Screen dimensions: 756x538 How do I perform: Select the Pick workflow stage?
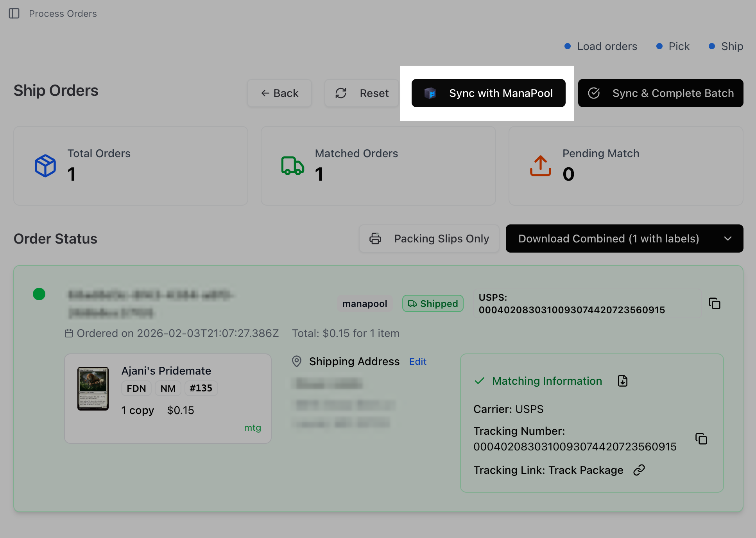point(679,46)
